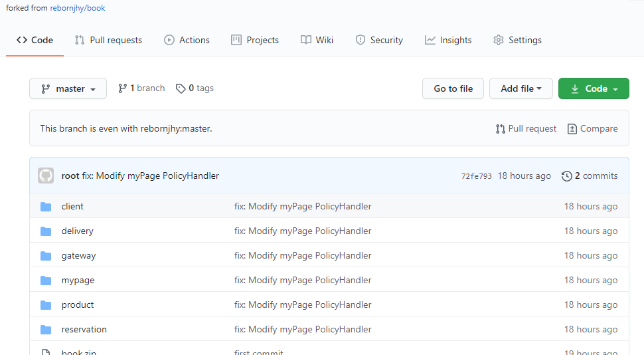Screen dimensions: 644x355
Task: Click Compare in the branch banner
Action: (592, 129)
